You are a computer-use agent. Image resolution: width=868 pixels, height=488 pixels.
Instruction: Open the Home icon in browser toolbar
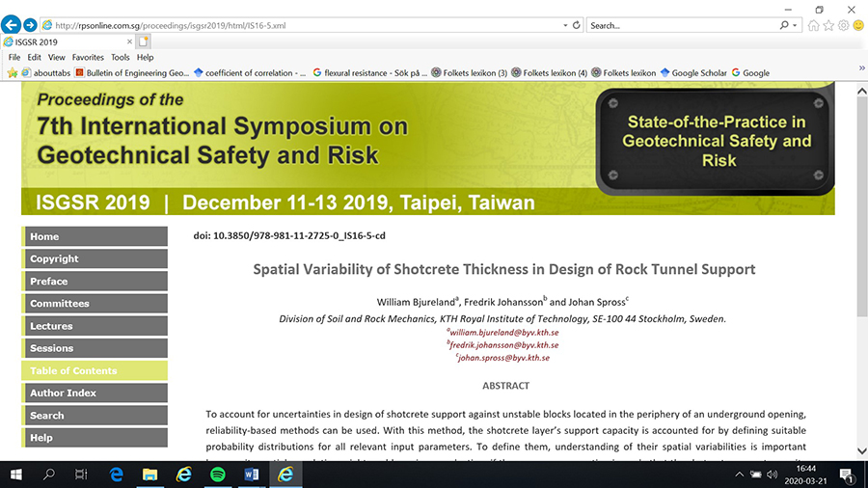815,25
